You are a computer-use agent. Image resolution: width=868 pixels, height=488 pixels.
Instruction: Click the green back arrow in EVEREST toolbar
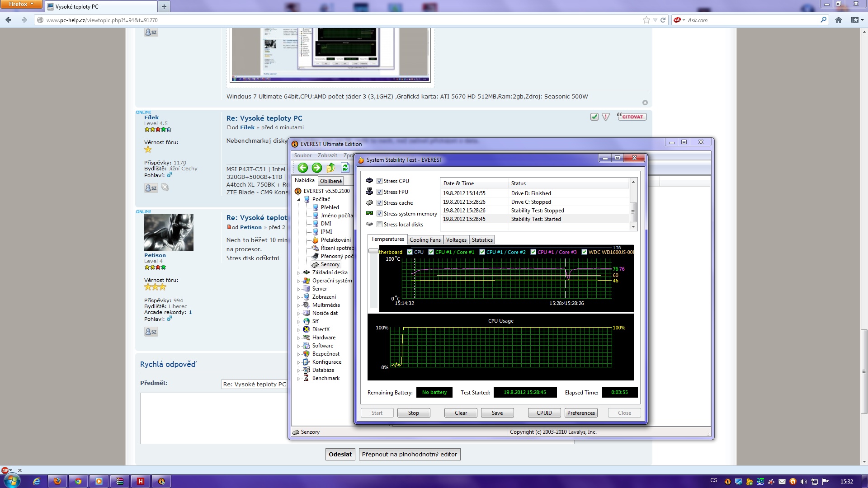pos(302,168)
